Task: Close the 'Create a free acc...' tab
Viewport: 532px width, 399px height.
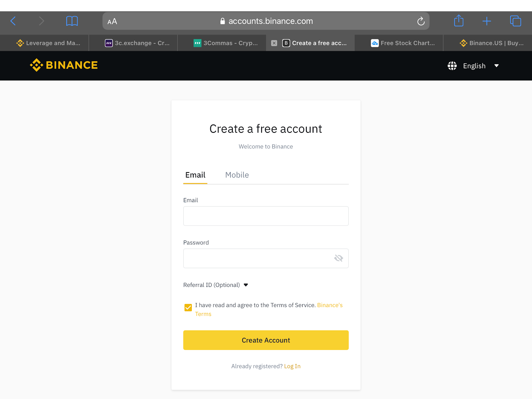Action: click(274, 43)
